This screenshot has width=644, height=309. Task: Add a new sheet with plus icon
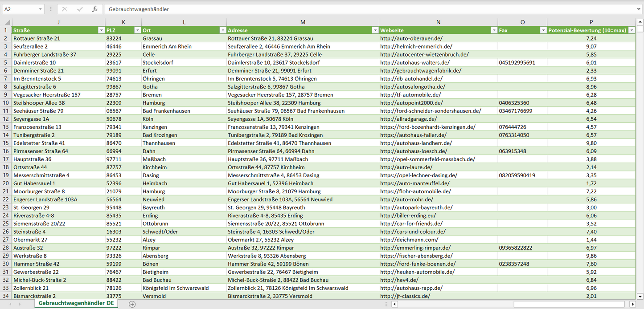click(x=132, y=304)
